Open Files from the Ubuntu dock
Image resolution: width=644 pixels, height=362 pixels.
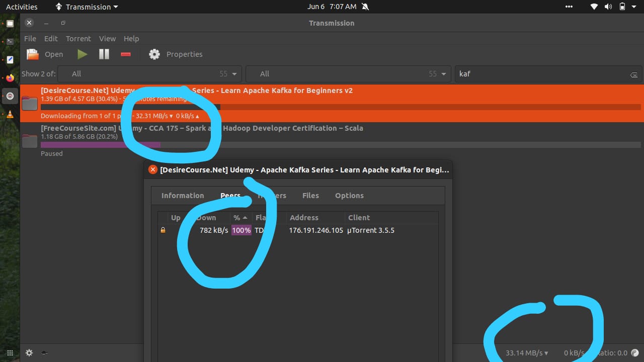pos(10,23)
